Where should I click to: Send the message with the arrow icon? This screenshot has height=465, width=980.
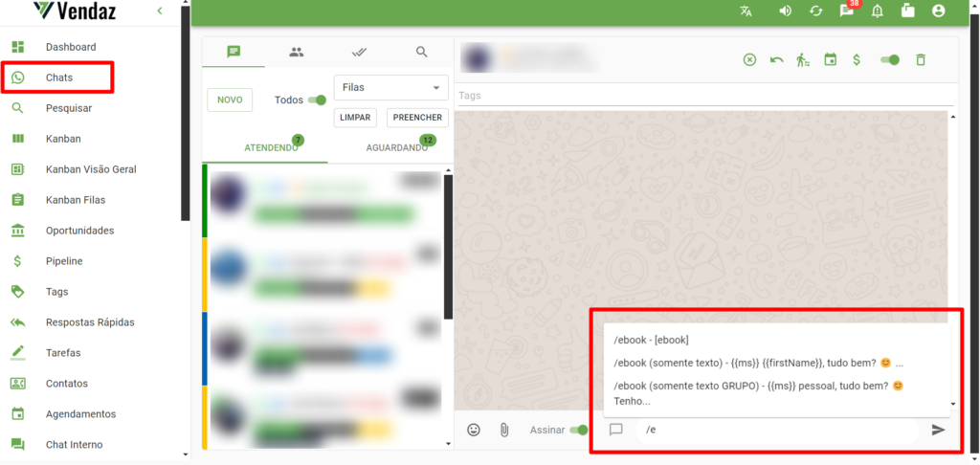pos(938,430)
